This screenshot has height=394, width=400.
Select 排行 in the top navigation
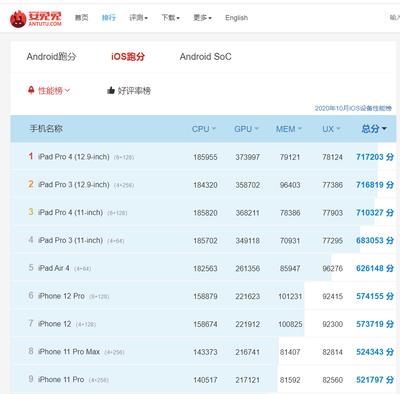(109, 18)
